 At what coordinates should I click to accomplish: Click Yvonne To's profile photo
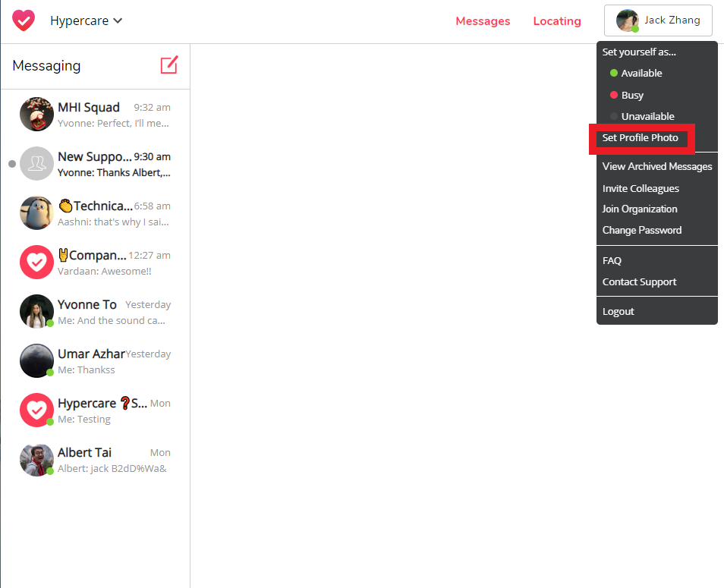coord(37,312)
